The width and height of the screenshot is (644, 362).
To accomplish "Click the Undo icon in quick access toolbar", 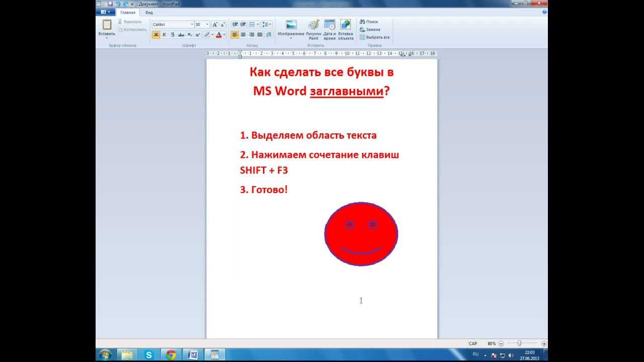I will click(x=117, y=4).
